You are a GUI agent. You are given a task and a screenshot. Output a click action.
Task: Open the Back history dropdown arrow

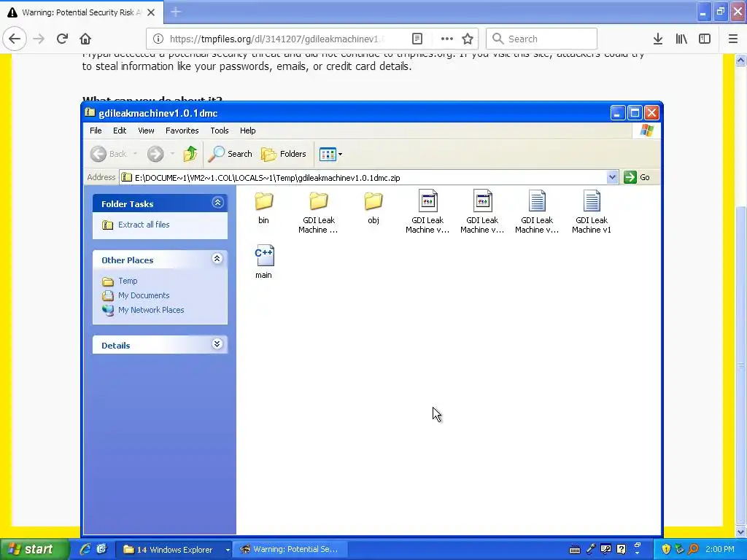point(135,154)
